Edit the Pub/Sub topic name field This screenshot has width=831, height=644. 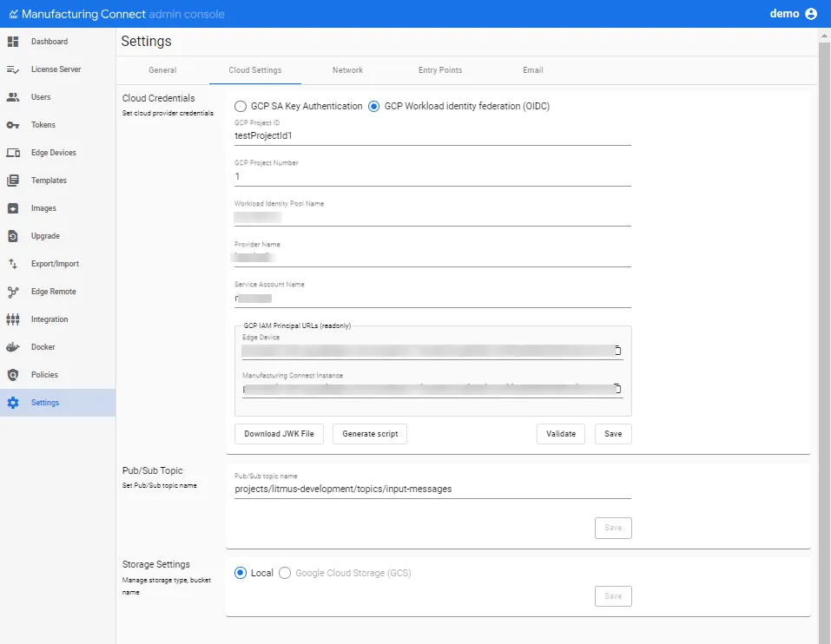click(x=432, y=490)
